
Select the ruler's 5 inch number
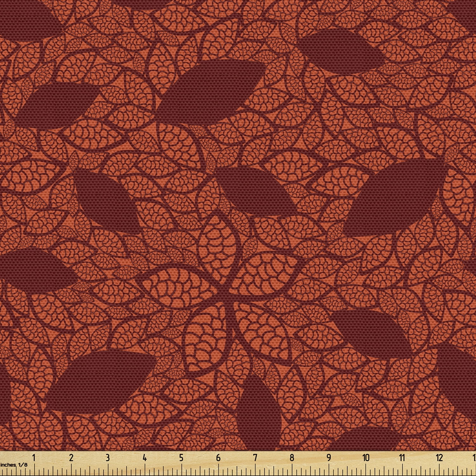(x=181, y=457)
